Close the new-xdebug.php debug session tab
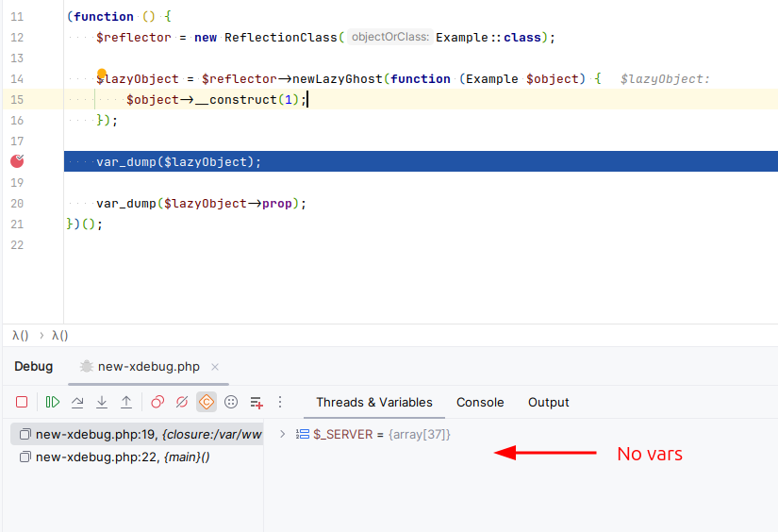This screenshot has width=778, height=532. tap(214, 367)
